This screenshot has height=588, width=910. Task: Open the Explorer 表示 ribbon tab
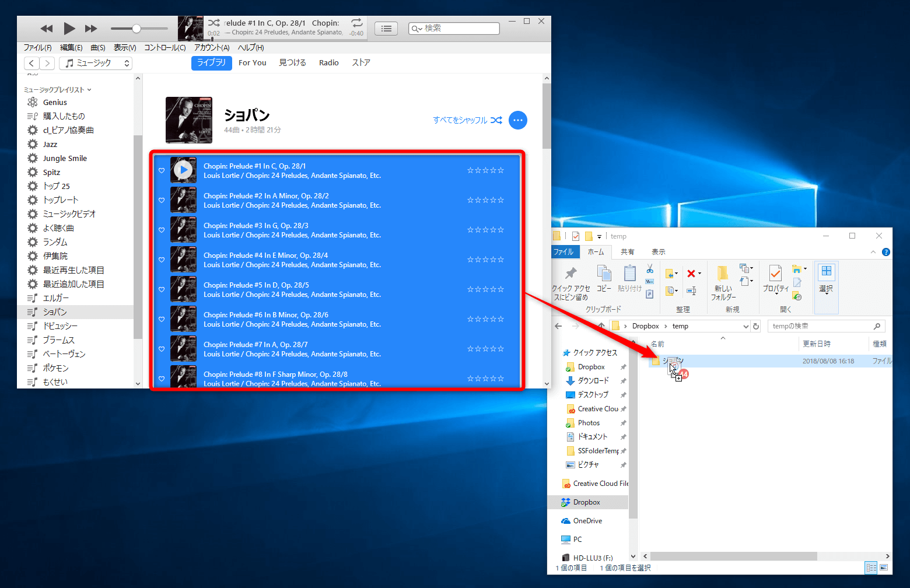(x=659, y=252)
